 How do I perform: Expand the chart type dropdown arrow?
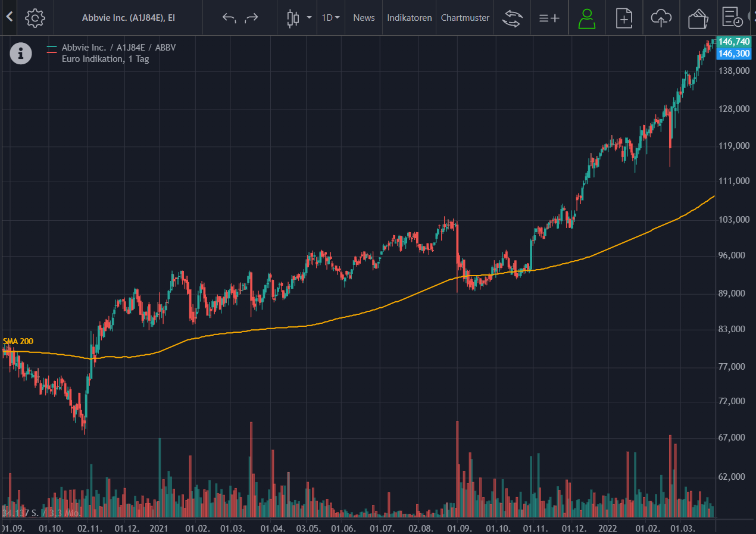(x=309, y=17)
